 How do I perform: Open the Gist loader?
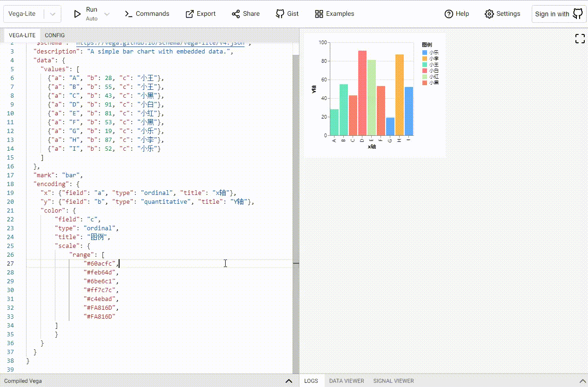click(287, 14)
